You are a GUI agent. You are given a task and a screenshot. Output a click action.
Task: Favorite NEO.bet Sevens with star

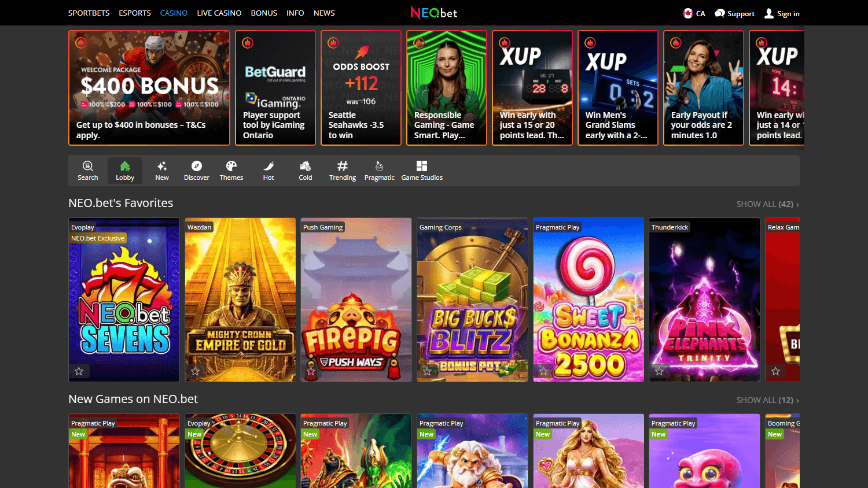[79, 371]
